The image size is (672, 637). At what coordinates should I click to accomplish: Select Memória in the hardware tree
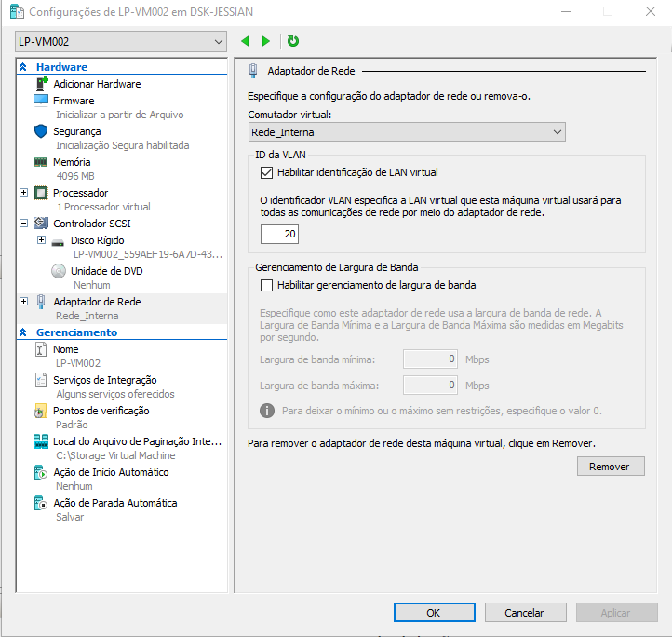pyautogui.click(x=72, y=162)
